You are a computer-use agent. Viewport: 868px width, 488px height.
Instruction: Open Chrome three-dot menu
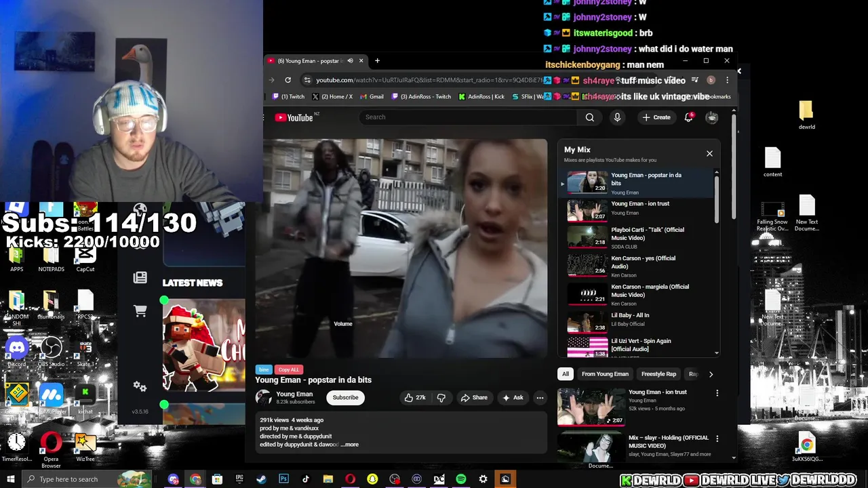coord(727,80)
